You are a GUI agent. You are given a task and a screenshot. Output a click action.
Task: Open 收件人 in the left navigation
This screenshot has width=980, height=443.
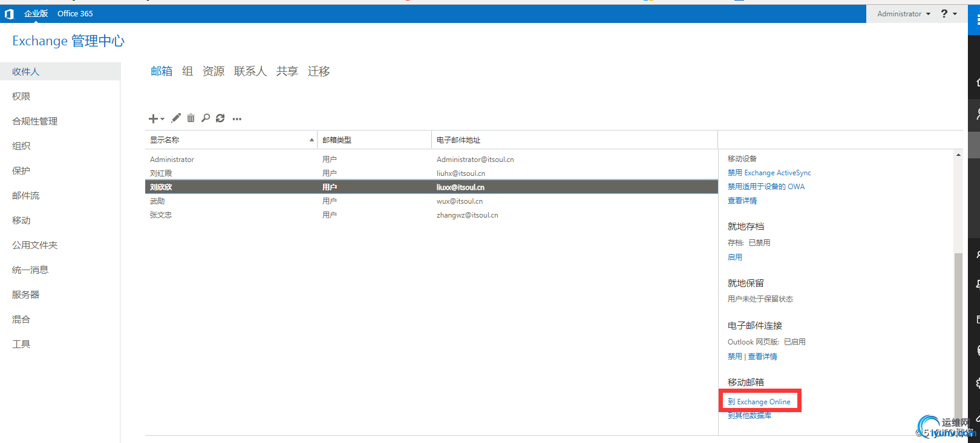tap(60, 71)
